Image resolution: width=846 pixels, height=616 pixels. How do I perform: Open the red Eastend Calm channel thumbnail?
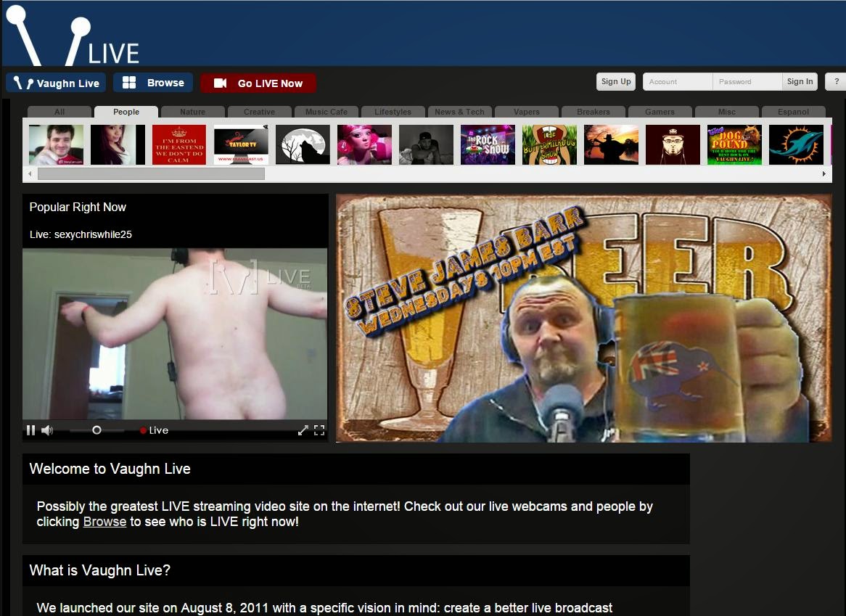(x=179, y=144)
